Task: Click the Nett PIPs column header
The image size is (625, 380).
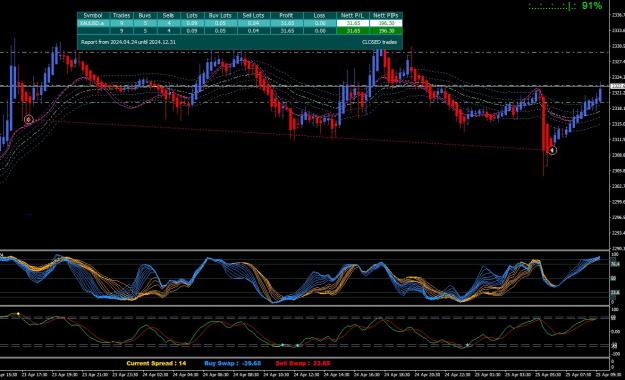Action: pyautogui.click(x=385, y=16)
